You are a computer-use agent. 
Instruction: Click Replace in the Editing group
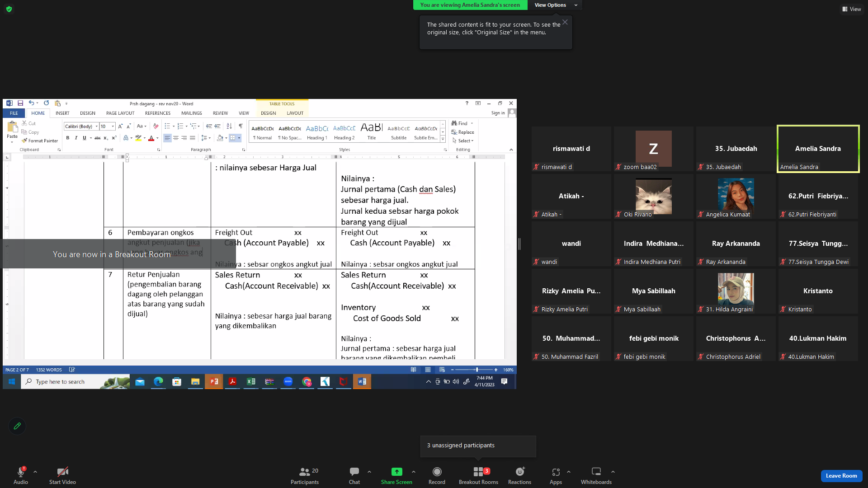(x=463, y=132)
